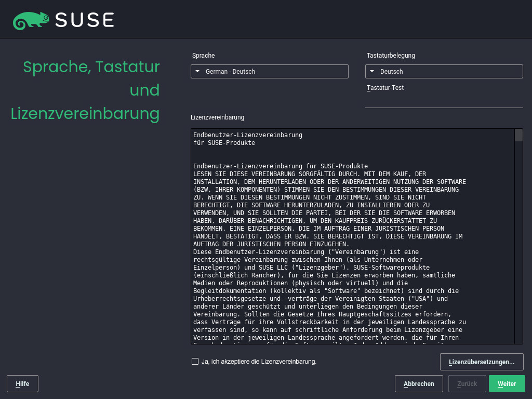Cancel installation with Abbrechen

tap(419, 384)
